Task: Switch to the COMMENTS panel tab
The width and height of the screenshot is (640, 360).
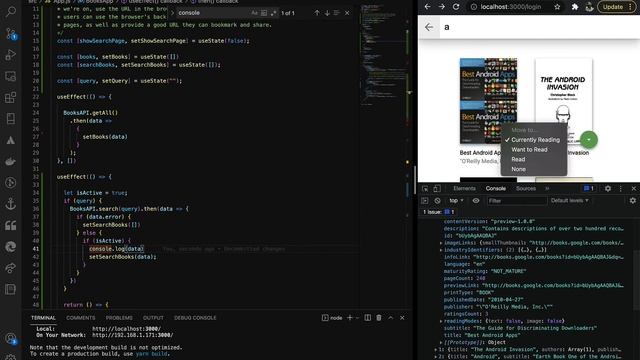Action: (x=80, y=318)
